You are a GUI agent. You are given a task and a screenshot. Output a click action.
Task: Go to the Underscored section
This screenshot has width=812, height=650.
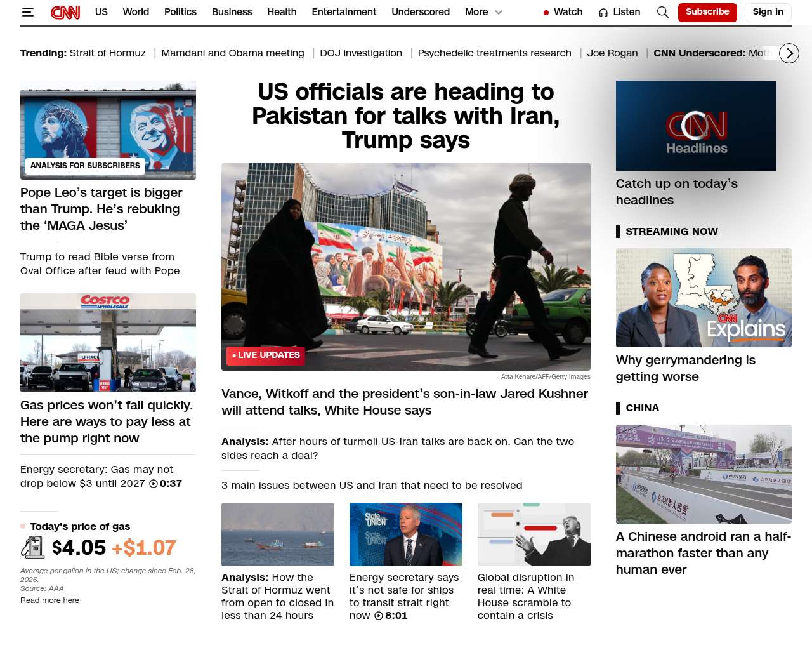point(420,12)
